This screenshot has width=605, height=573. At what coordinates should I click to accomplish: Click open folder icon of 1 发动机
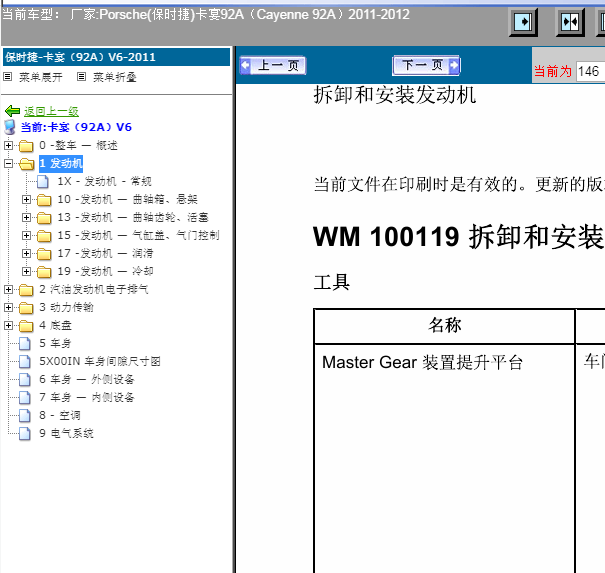(x=26, y=164)
